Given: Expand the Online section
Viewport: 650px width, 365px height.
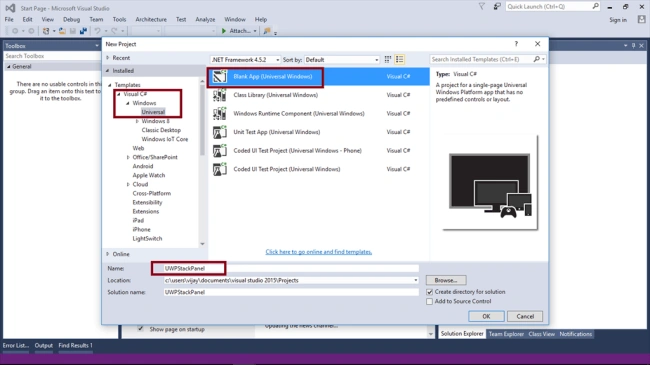Looking at the screenshot, I should click(108, 254).
